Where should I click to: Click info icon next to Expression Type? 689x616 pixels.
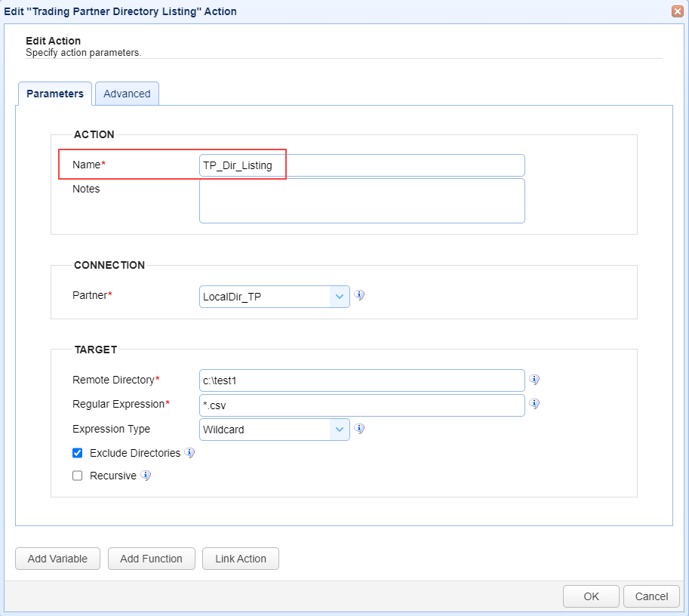click(359, 429)
